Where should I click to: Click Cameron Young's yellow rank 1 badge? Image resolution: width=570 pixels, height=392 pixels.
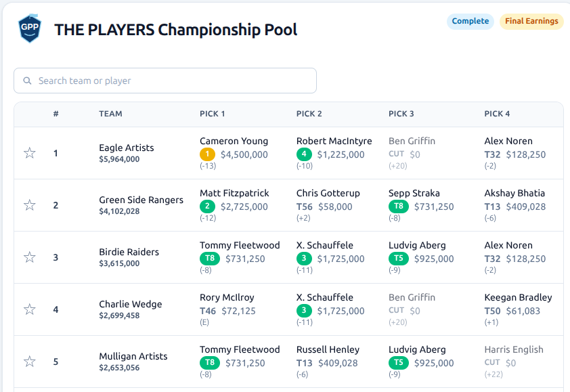point(206,154)
